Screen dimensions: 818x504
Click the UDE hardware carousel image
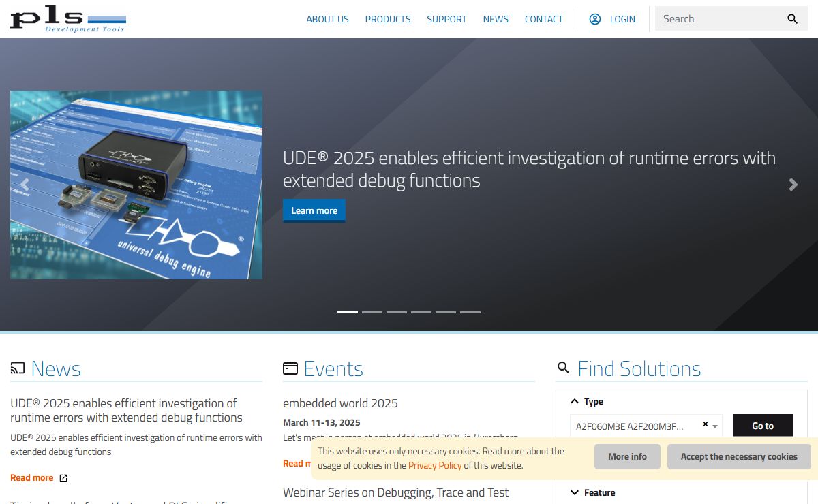coord(136,185)
